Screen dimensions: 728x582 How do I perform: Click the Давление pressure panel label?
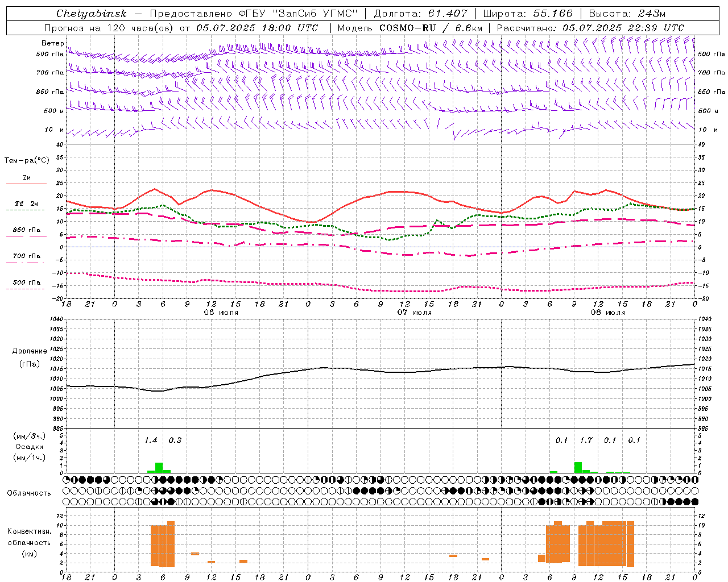click(30, 351)
